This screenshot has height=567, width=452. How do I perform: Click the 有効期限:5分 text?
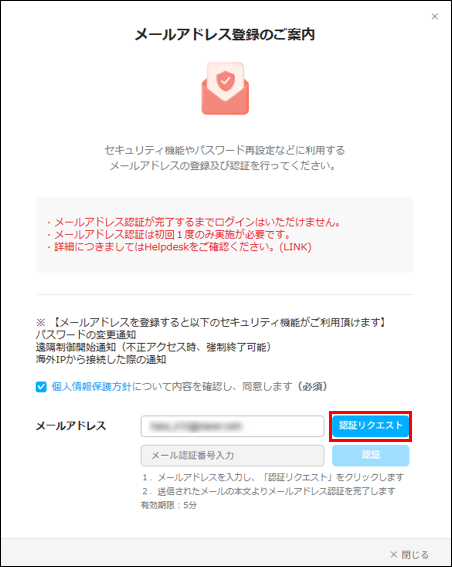[169, 505]
